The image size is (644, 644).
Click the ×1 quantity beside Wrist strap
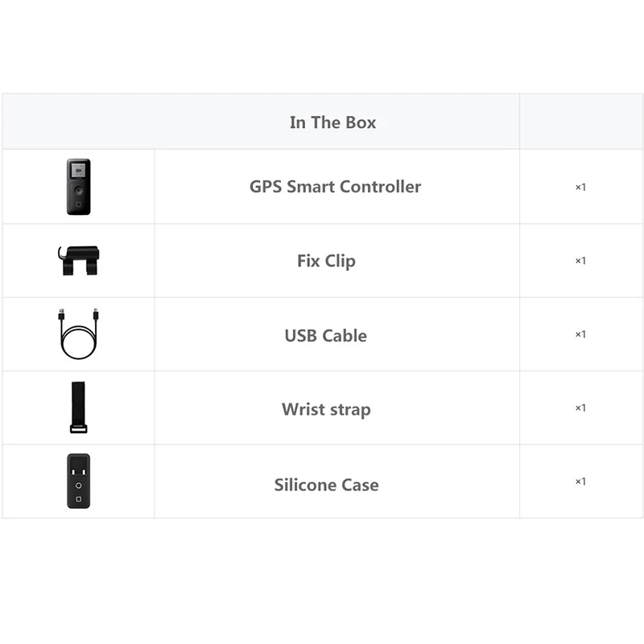pyautogui.click(x=580, y=408)
